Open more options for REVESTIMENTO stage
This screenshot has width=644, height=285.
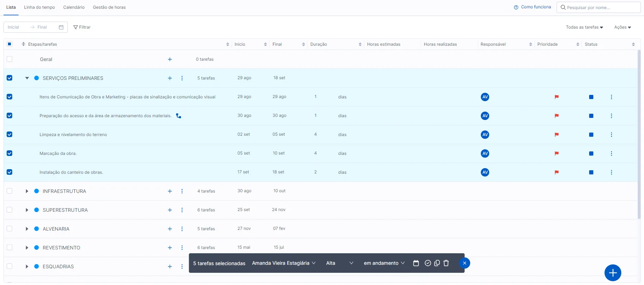pyautogui.click(x=182, y=248)
